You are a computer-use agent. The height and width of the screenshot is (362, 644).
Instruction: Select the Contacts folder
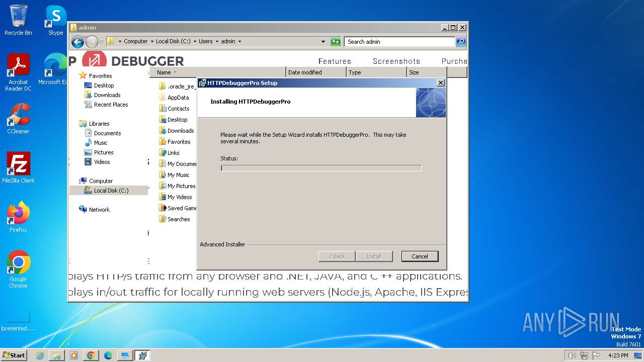point(174,109)
